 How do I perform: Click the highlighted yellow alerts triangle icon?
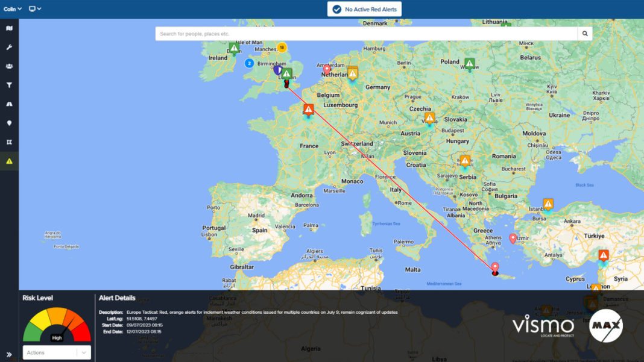pos(8,161)
